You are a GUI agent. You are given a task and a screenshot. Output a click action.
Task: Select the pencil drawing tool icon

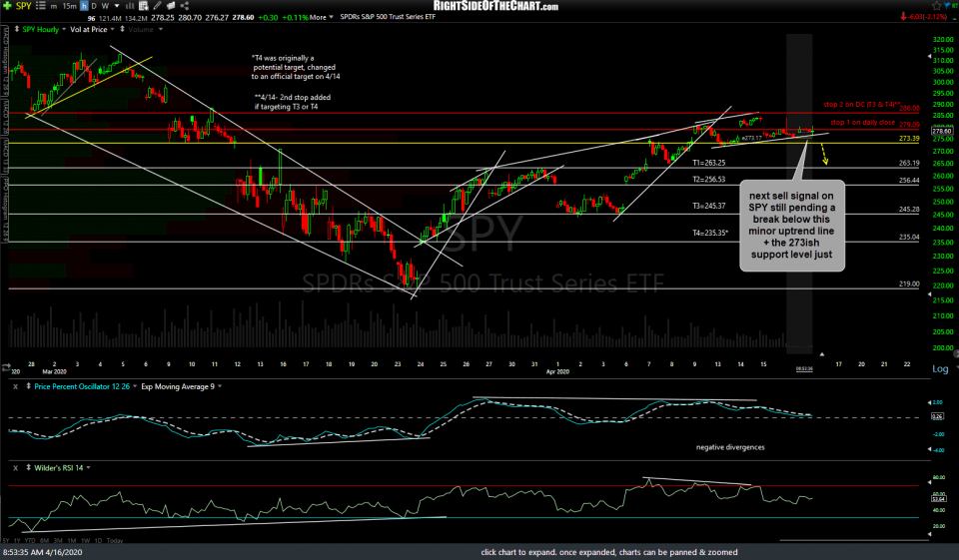(x=157, y=6)
